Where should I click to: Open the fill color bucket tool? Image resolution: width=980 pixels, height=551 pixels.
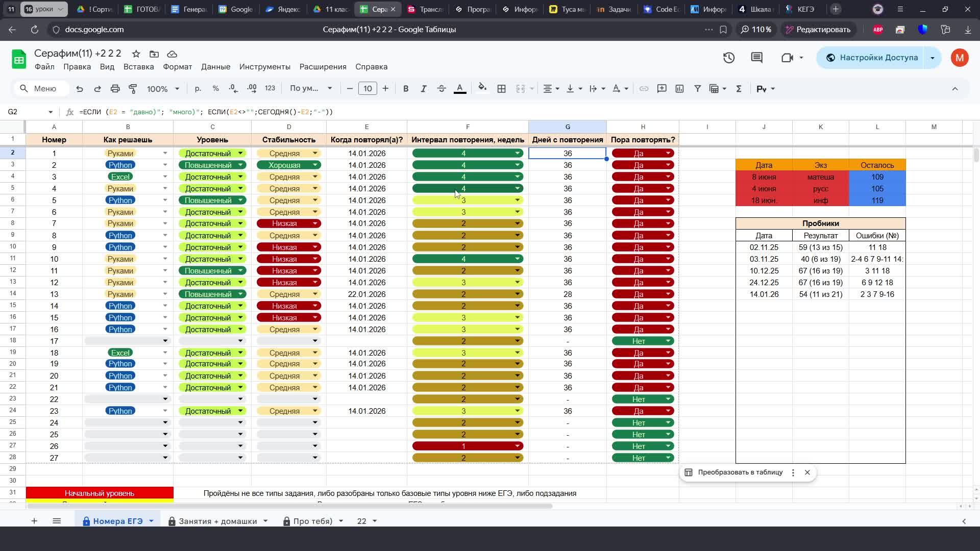point(482,88)
